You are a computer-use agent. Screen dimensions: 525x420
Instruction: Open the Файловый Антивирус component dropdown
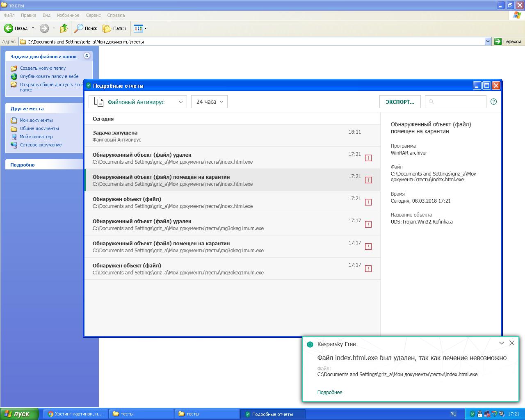click(x=138, y=102)
